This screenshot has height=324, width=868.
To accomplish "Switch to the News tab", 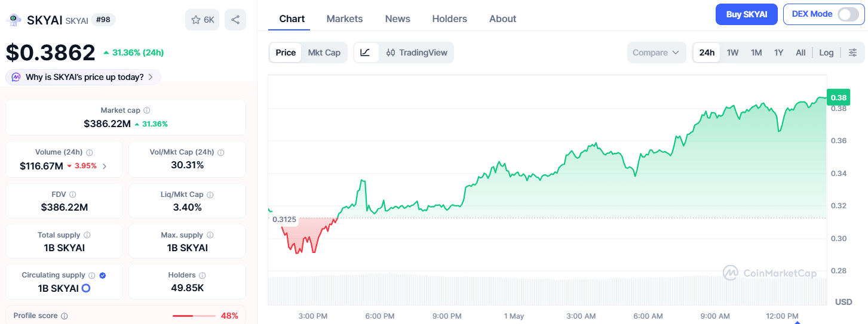I will (398, 18).
